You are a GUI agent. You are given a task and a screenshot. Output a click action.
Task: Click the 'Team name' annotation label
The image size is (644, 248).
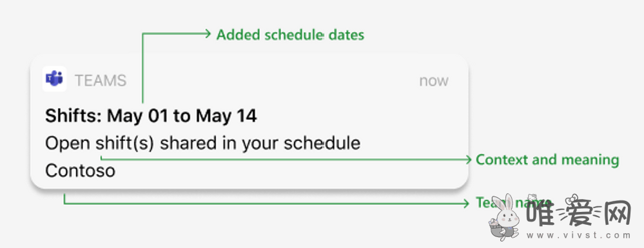point(513,202)
